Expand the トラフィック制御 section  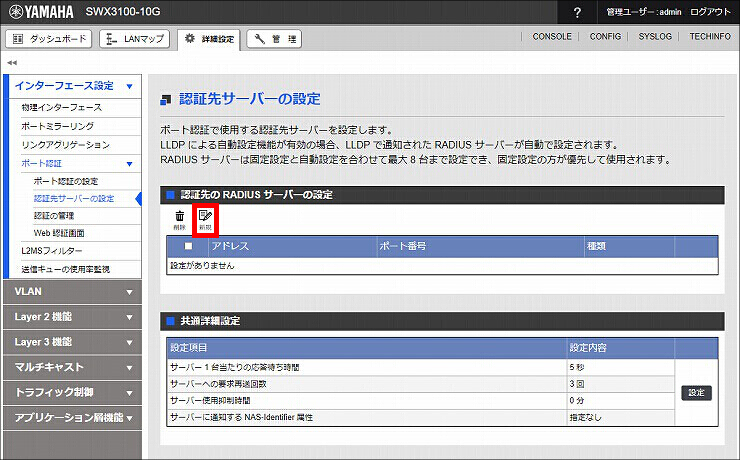[72, 392]
